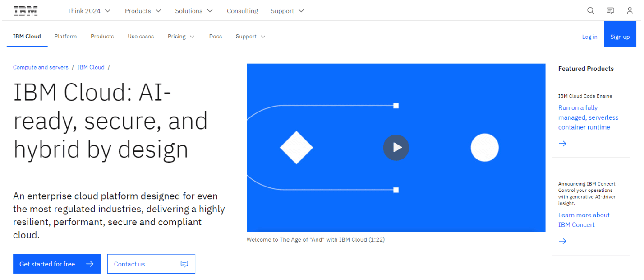Click the video caption text

[316, 240]
